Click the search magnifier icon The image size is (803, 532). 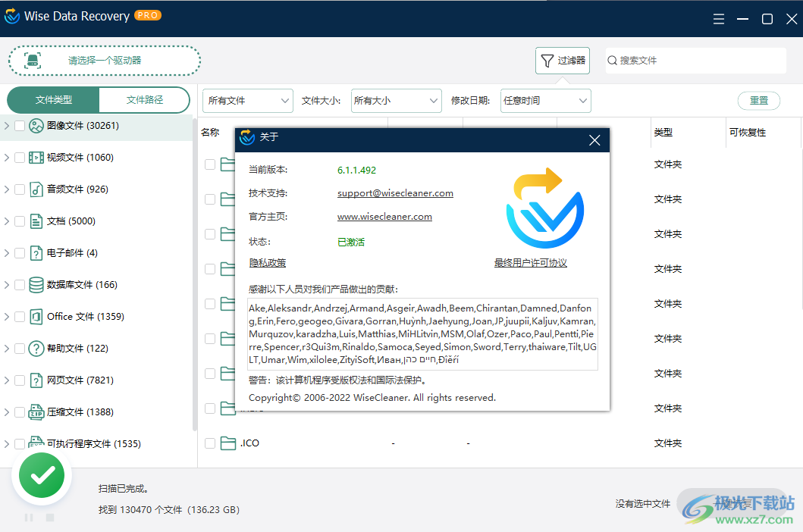coord(612,61)
